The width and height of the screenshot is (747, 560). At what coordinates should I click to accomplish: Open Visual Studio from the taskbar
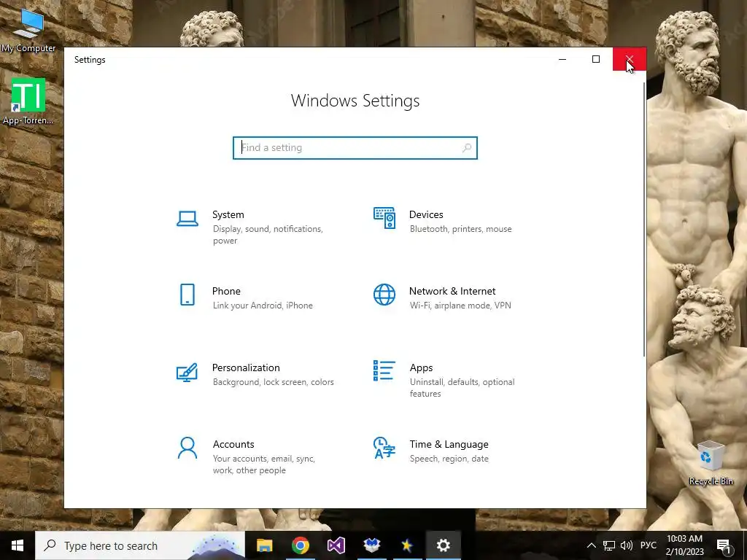tap(336, 545)
